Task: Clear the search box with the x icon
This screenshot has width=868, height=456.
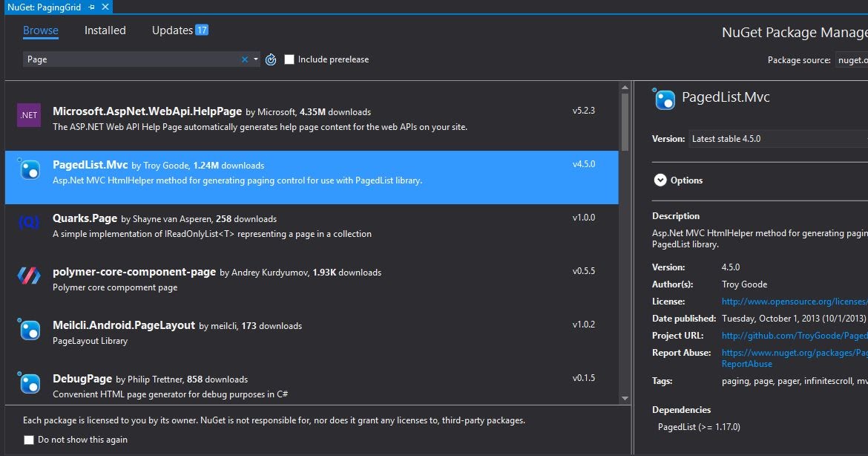Action: pos(243,59)
